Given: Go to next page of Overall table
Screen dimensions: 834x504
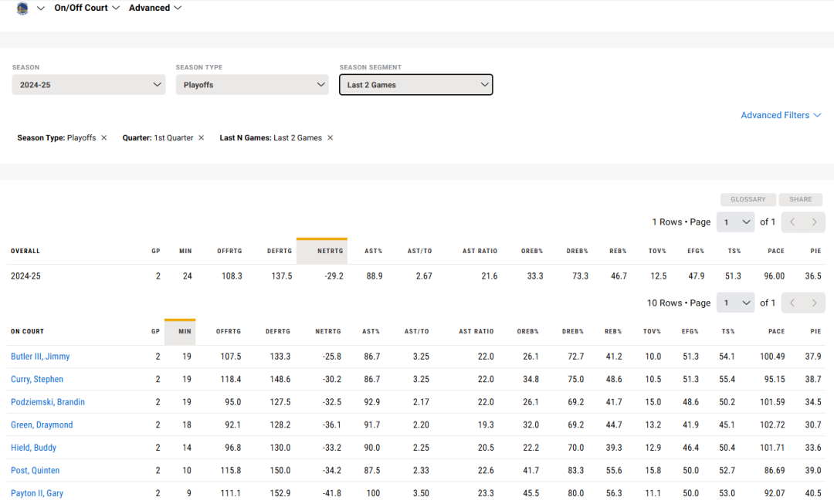Looking at the screenshot, I should pyautogui.click(x=815, y=222).
